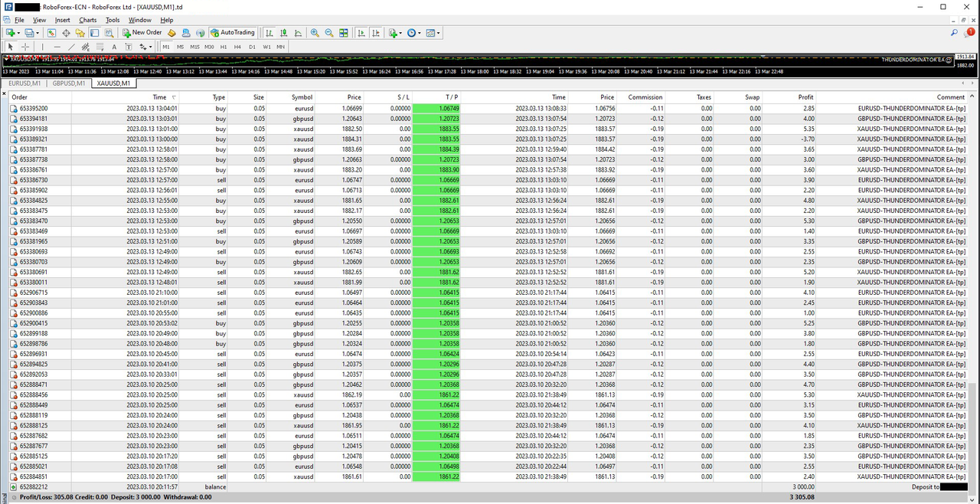This screenshot has height=504, width=980.
Task: Toggle Chart Shift
Action: click(x=376, y=33)
